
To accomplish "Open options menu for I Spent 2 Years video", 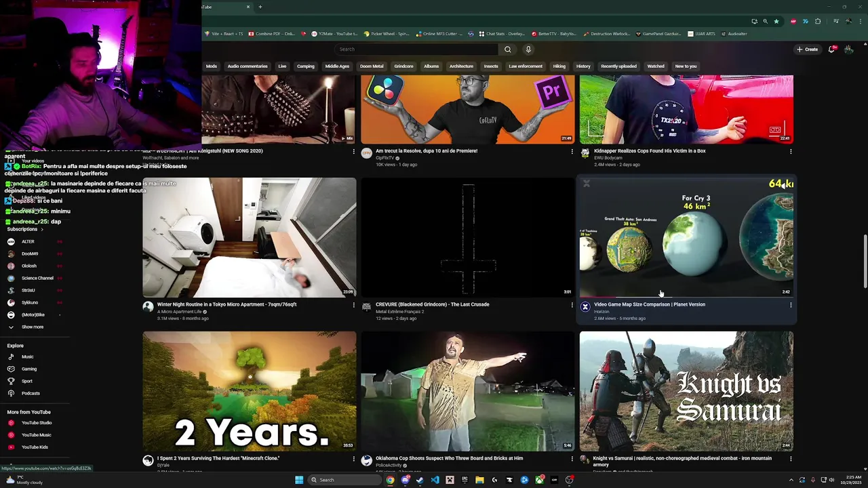I will pyautogui.click(x=353, y=459).
